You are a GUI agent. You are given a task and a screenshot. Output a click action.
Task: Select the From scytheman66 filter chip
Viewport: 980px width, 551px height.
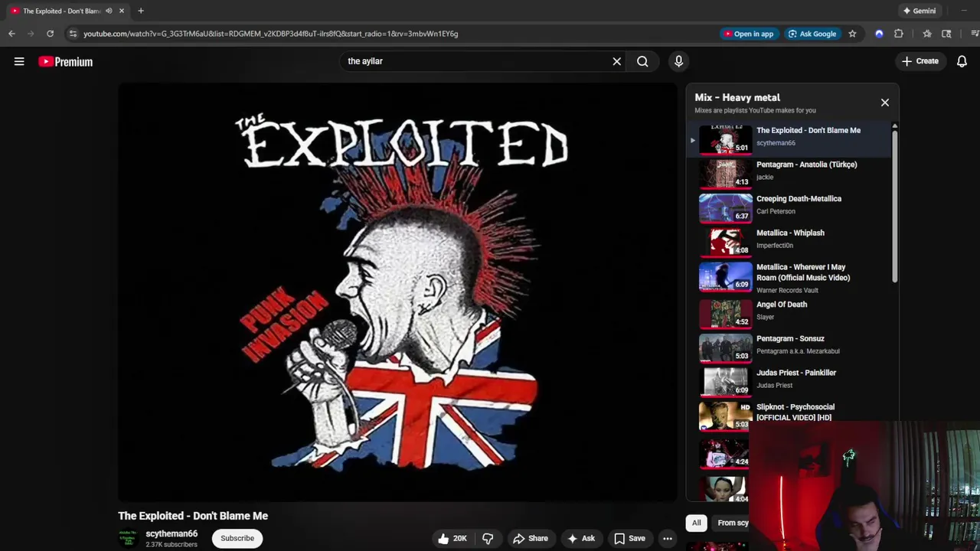coord(732,523)
